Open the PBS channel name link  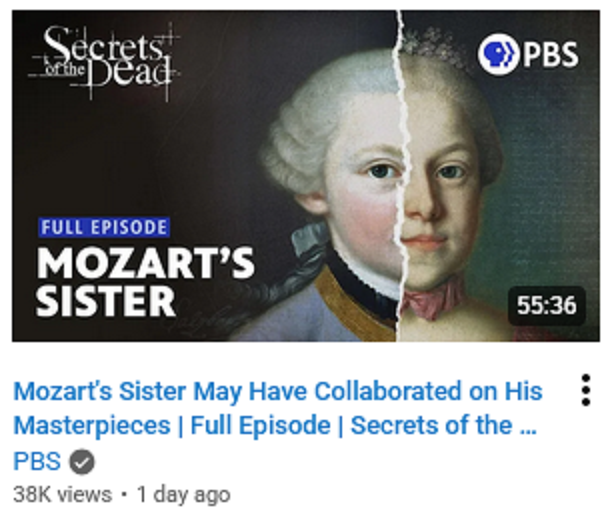coord(37,462)
